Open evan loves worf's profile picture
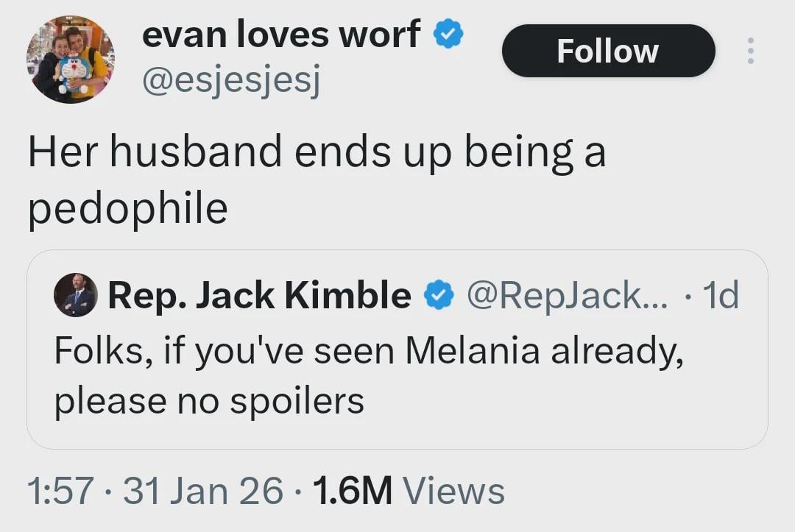This screenshot has width=795, height=532. tap(71, 60)
